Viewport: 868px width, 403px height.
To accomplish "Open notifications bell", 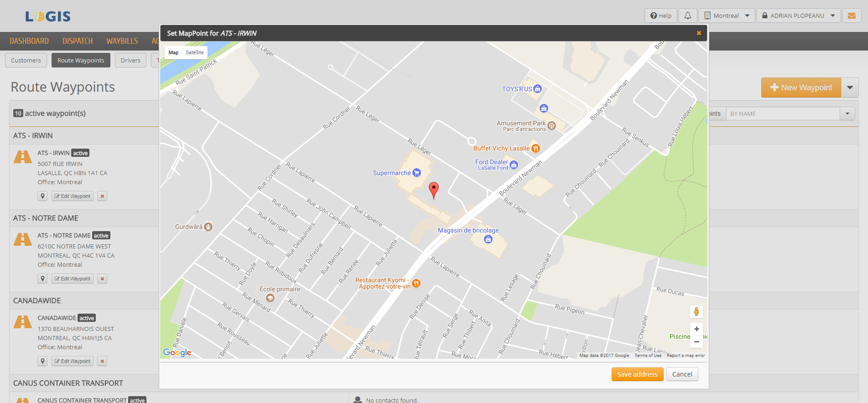I will pyautogui.click(x=688, y=15).
